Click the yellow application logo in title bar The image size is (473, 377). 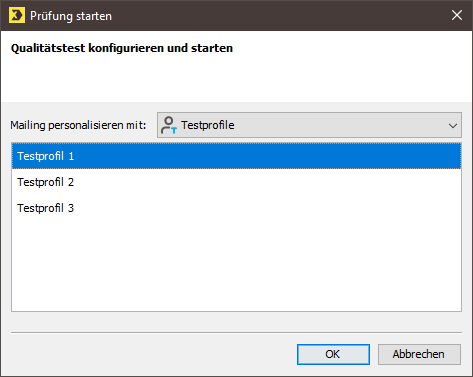point(17,16)
